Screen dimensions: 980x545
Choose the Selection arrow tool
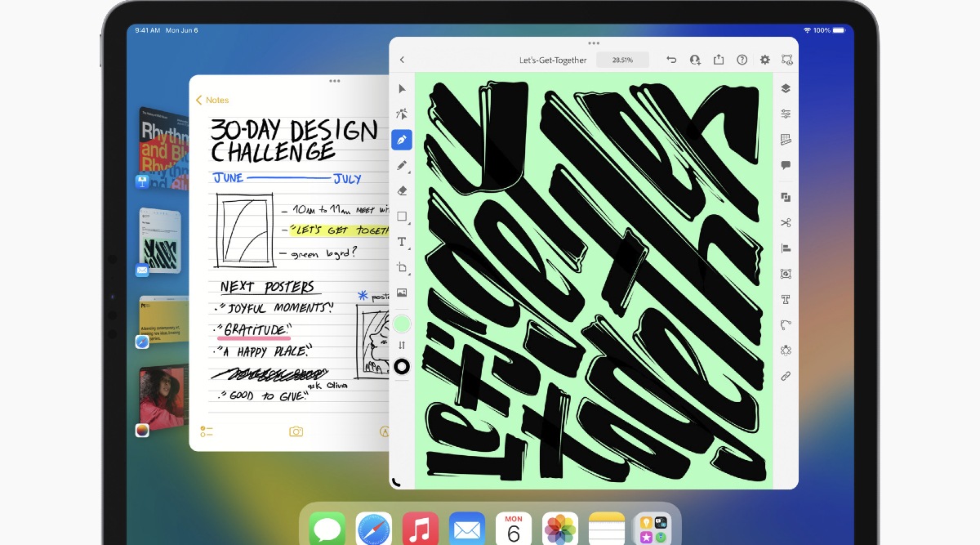(402, 88)
